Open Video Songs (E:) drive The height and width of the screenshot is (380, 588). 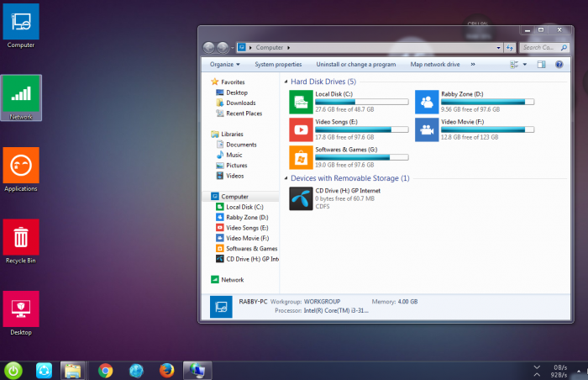(x=301, y=129)
